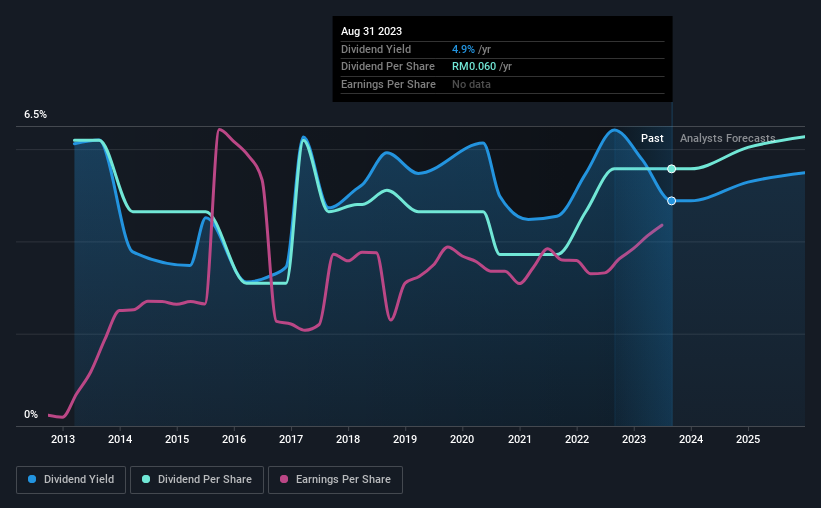Click the 2015 x-axis year label
Screen dimensions: 821x508
pos(177,439)
